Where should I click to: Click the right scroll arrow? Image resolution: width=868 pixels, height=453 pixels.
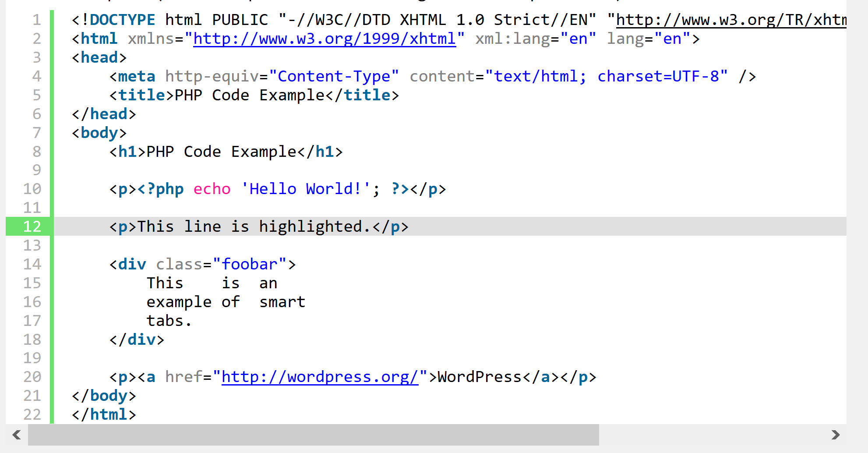click(x=835, y=435)
